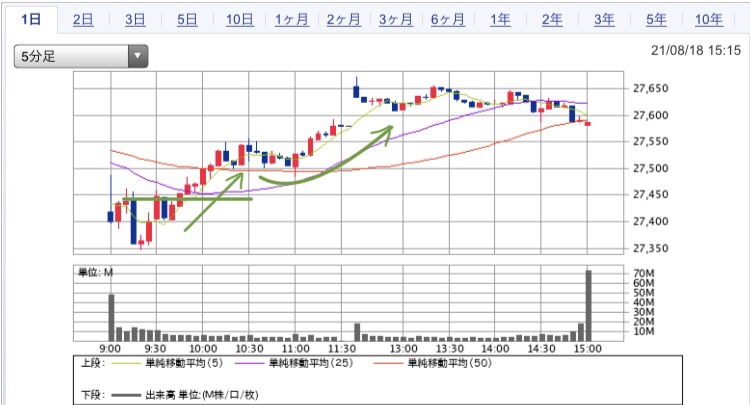View the 6ヶ月 chart range
Image resolution: width=750 pixels, height=405 pixels.
(x=448, y=20)
